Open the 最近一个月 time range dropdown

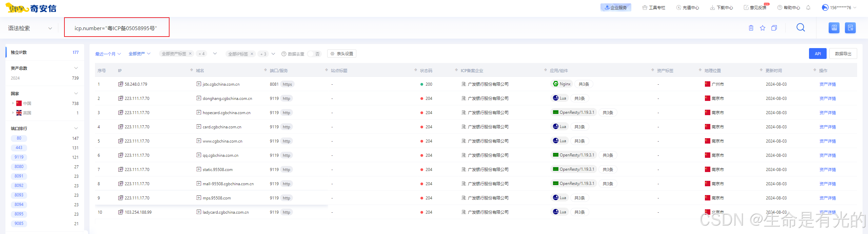coord(108,54)
